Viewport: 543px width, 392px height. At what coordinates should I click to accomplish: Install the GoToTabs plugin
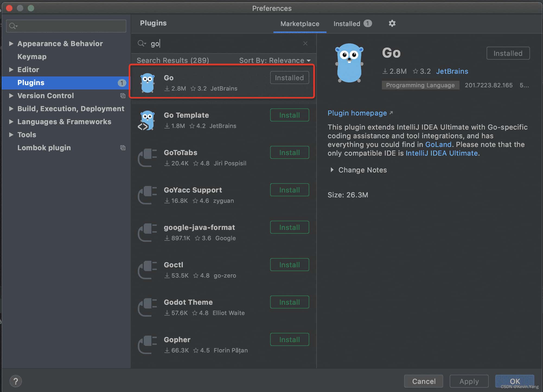289,152
